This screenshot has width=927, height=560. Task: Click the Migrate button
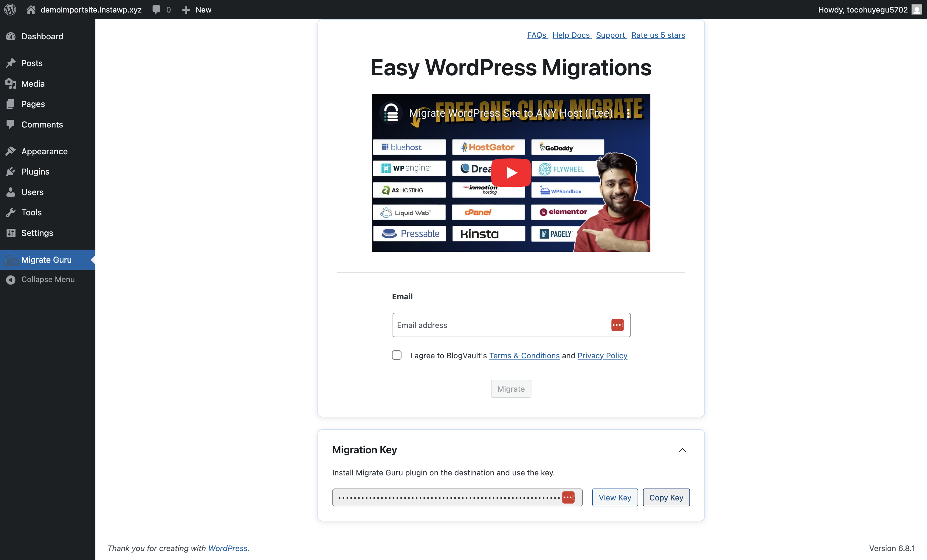click(x=511, y=388)
